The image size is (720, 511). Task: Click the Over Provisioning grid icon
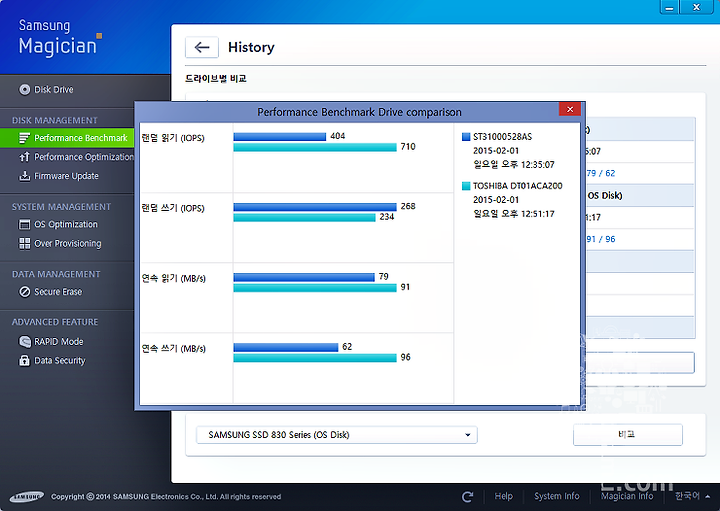coord(24,243)
